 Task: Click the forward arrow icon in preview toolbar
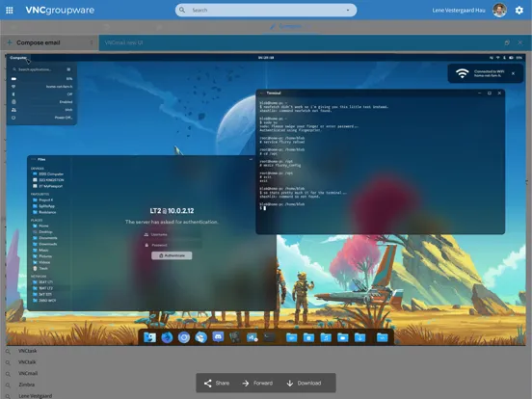246,384
